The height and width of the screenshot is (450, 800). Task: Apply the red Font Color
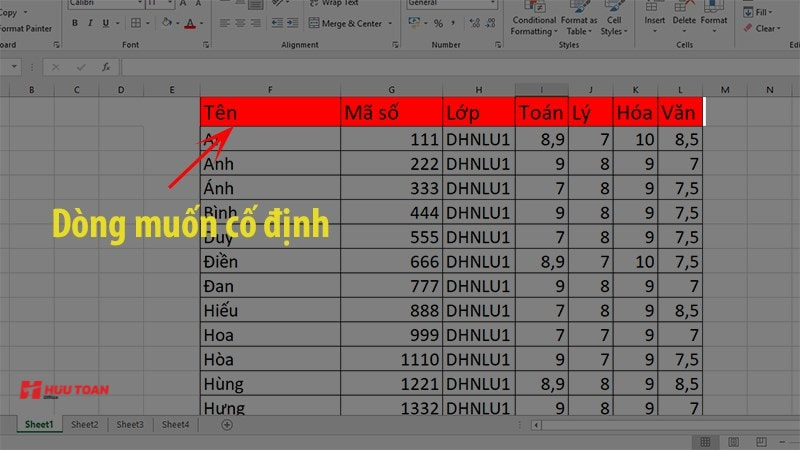coord(190,22)
